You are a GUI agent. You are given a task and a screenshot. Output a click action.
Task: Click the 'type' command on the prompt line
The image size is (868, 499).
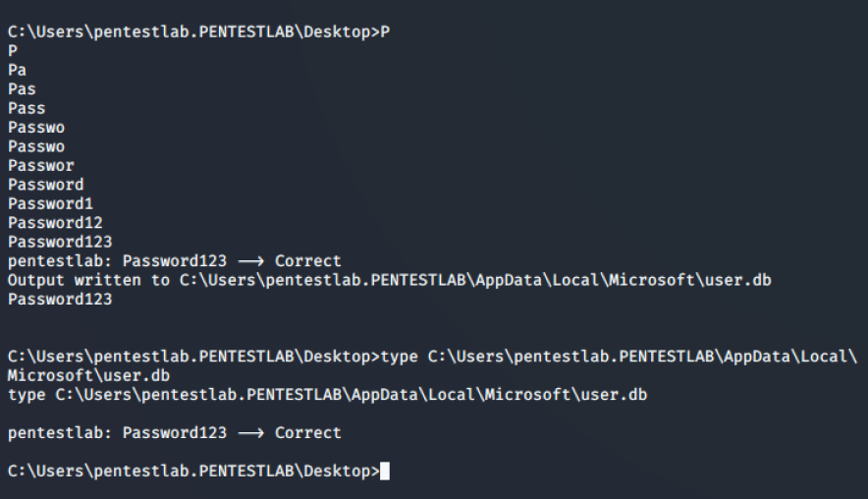(x=399, y=357)
